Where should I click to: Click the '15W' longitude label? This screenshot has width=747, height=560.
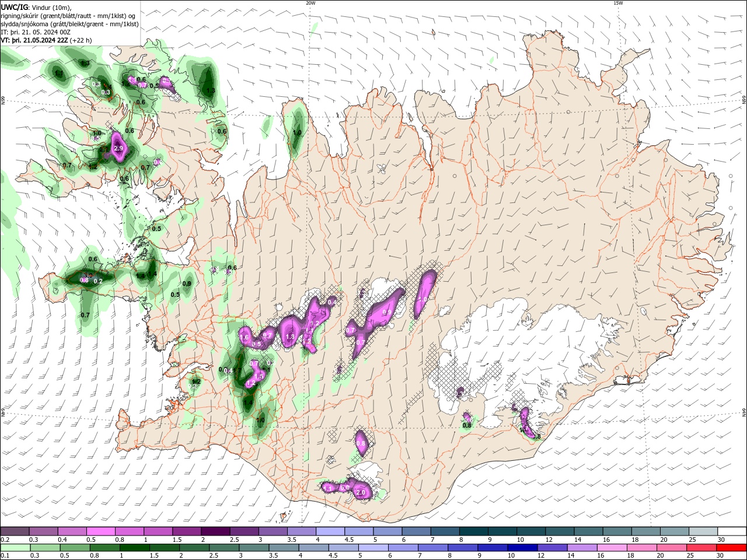tap(618, 3)
